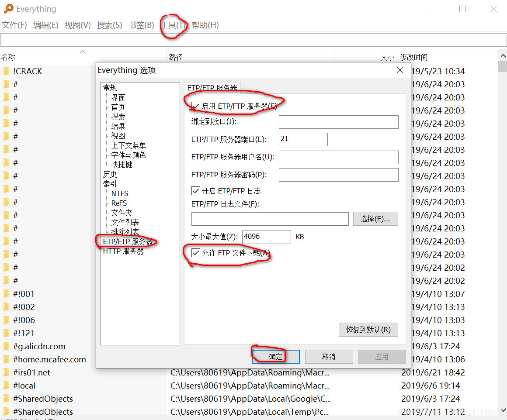Image resolution: width=507 pixels, height=420 pixels.
Task: Close the Everything 选项 dialog
Action: tap(400, 70)
